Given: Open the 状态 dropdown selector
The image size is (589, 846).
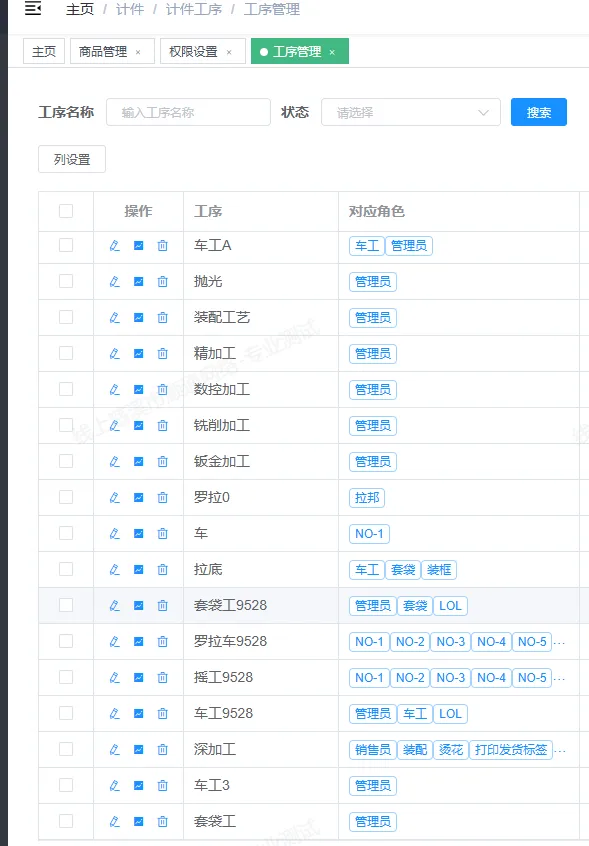Looking at the screenshot, I should click(x=411, y=112).
